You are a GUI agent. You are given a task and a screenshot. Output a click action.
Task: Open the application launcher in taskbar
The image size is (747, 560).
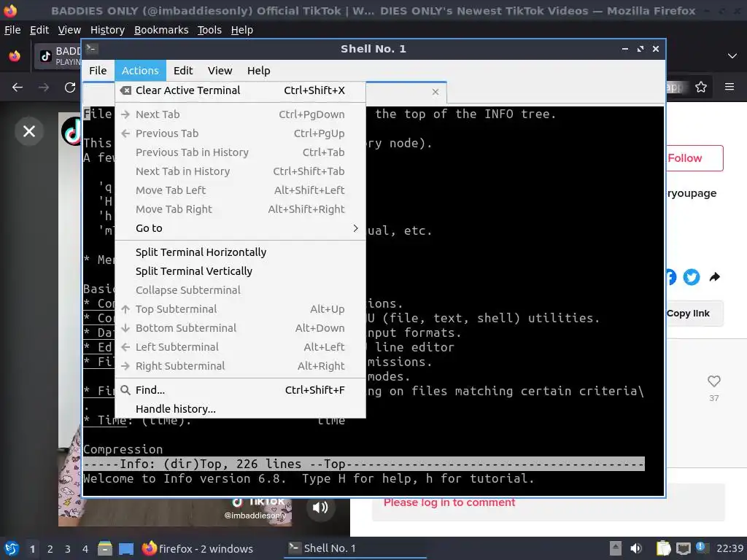click(11, 548)
